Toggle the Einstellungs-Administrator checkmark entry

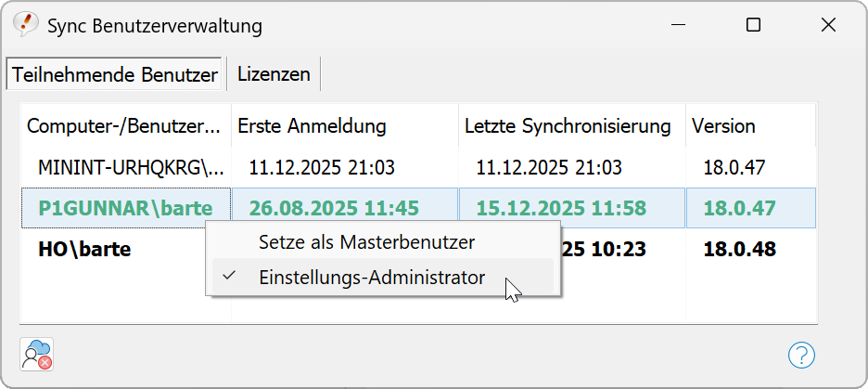[x=372, y=277]
